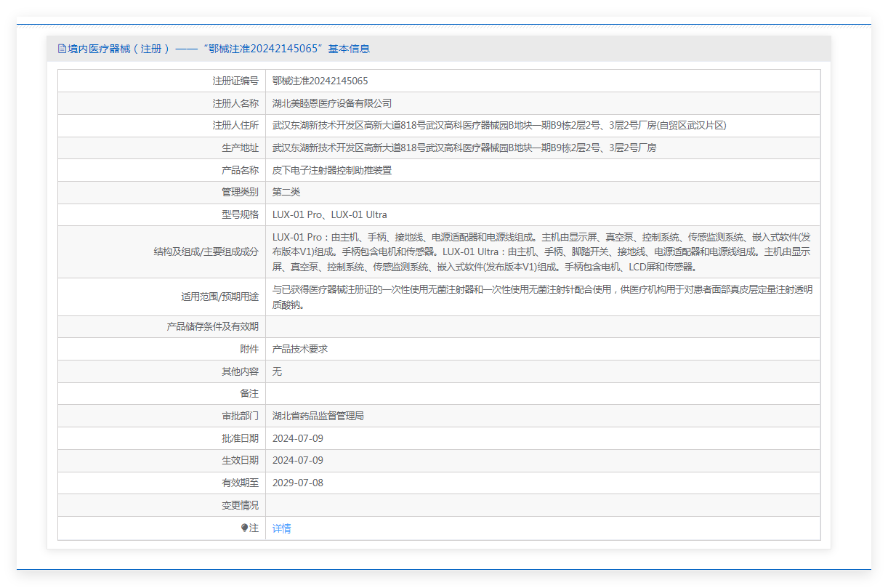This screenshot has height=588, width=888.
Task: Click the 注册人住所 address cell
Action: click(499, 126)
